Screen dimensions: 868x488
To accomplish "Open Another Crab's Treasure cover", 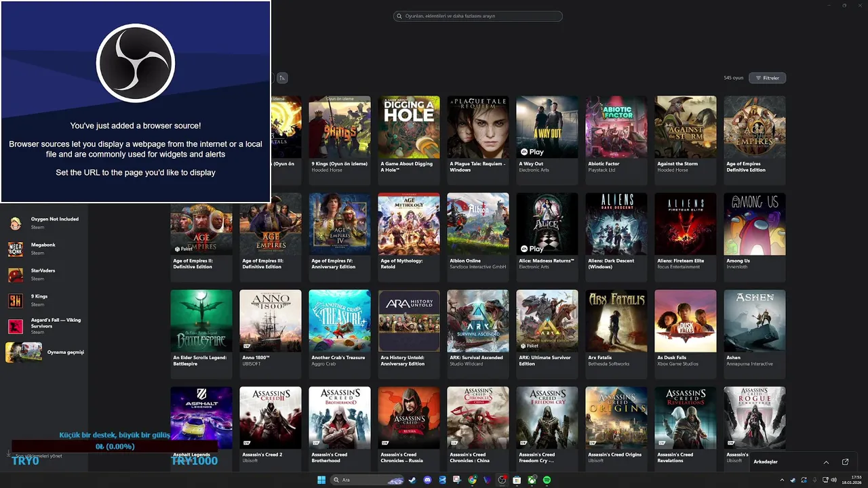I will [340, 321].
